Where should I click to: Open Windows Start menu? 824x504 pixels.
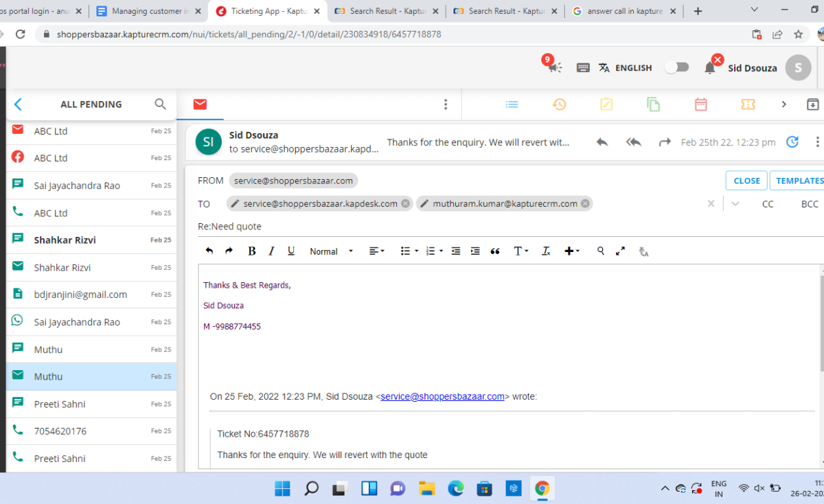click(x=282, y=488)
